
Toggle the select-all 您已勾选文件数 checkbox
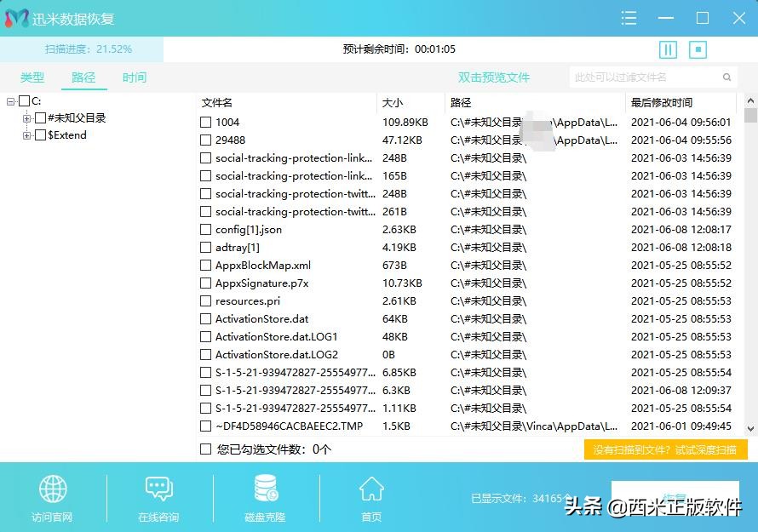click(205, 449)
